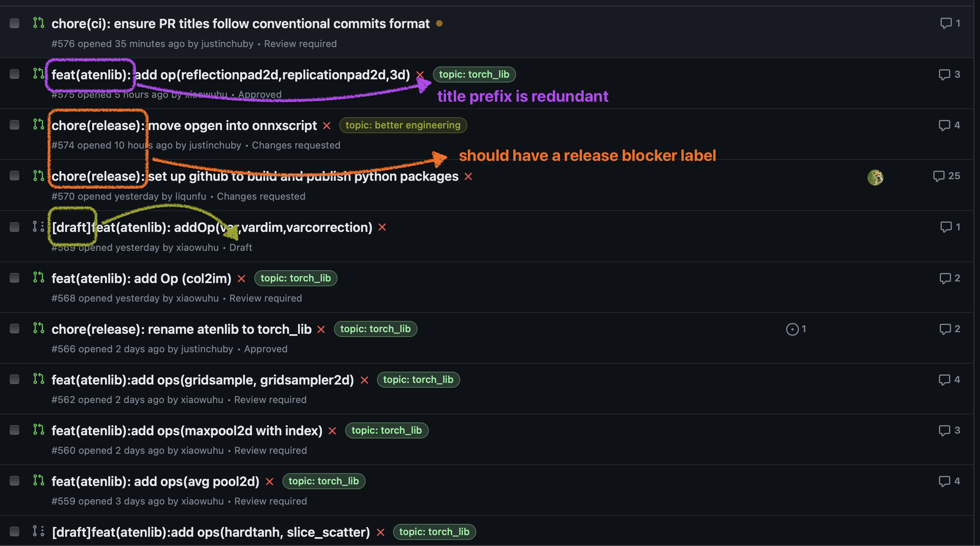This screenshot has height=546, width=980.
Task: Open the topic: torch_lib label on PR #568
Action: click(296, 278)
